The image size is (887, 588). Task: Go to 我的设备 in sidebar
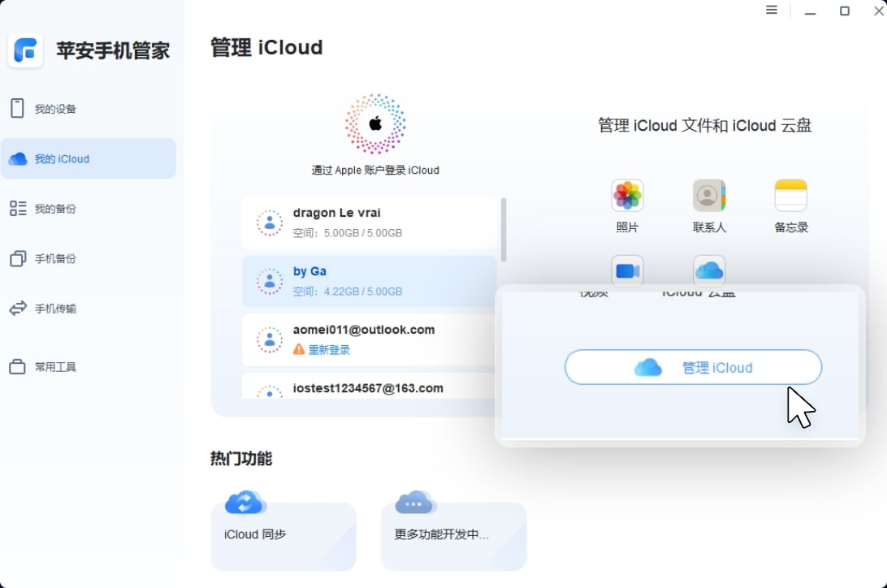click(x=55, y=109)
